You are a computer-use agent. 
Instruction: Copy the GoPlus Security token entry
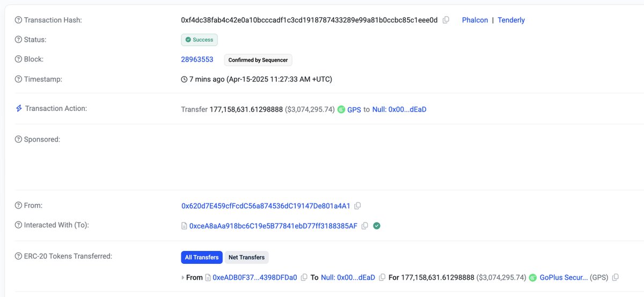point(616,278)
